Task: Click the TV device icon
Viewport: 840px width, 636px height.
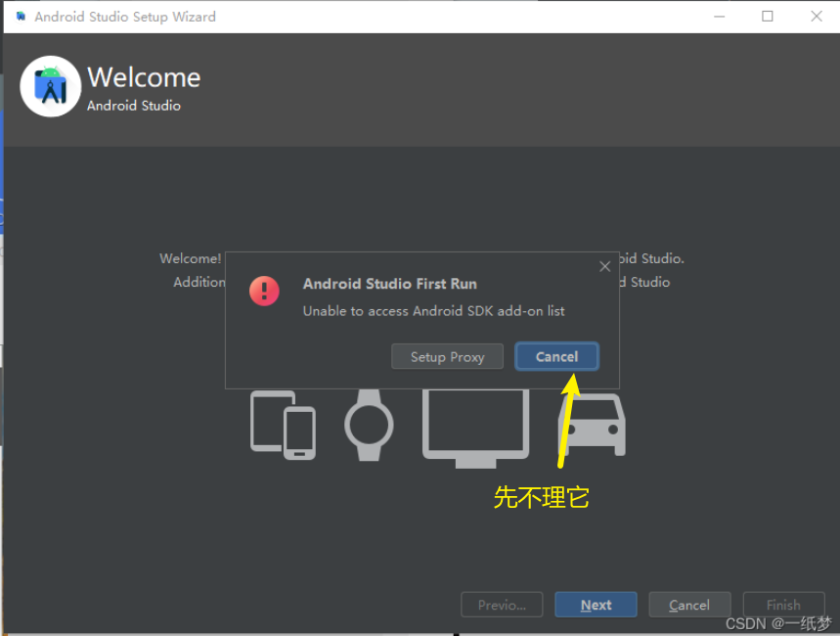Action: pyautogui.click(x=475, y=429)
